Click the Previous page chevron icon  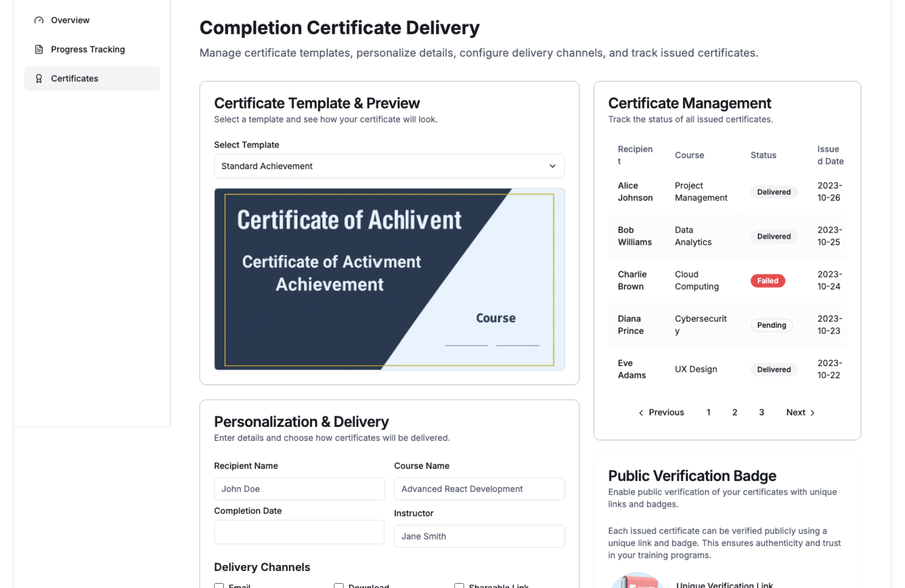pos(641,413)
